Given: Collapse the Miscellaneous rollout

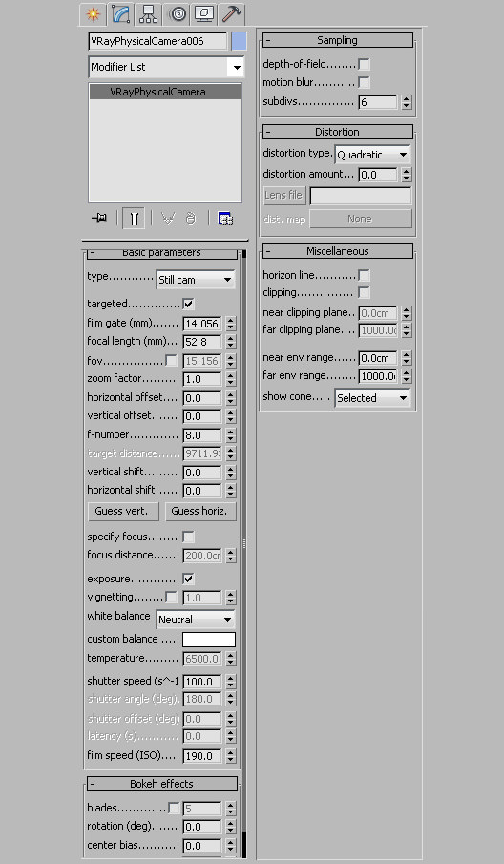Looking at the screenshot, I should pos(337,251).
